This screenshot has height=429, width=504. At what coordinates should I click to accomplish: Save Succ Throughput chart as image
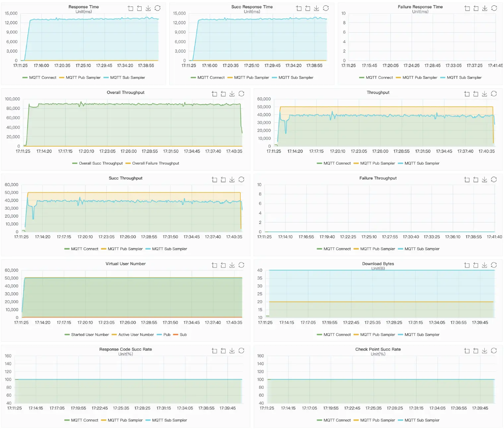click(x=232, y=179)
